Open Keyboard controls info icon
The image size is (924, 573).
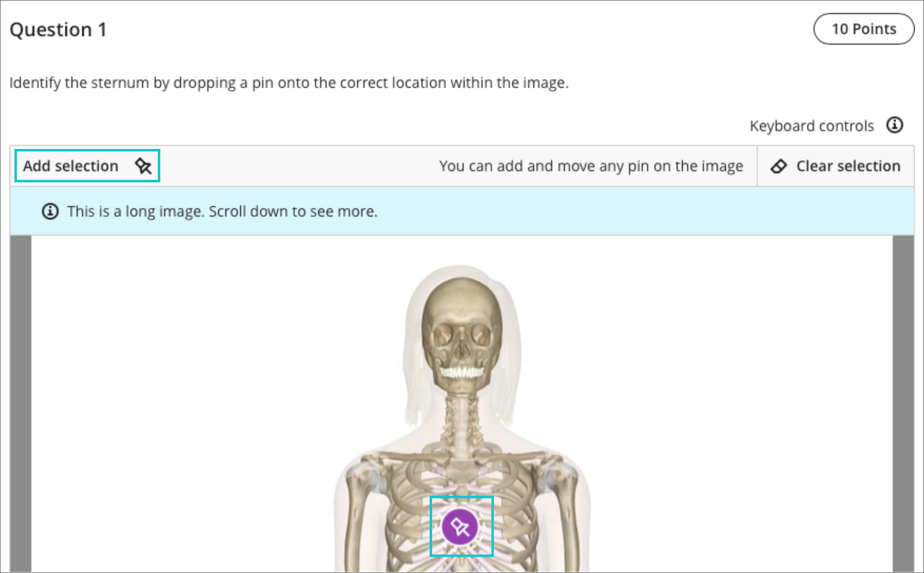tap(895, 125)
